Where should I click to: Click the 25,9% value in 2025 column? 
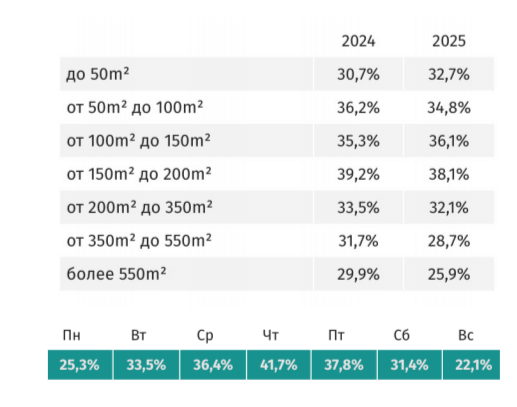449,274
